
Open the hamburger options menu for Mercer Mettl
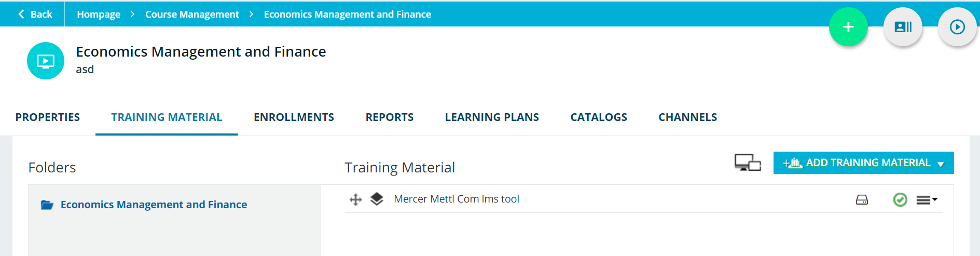tap(927, 200)
